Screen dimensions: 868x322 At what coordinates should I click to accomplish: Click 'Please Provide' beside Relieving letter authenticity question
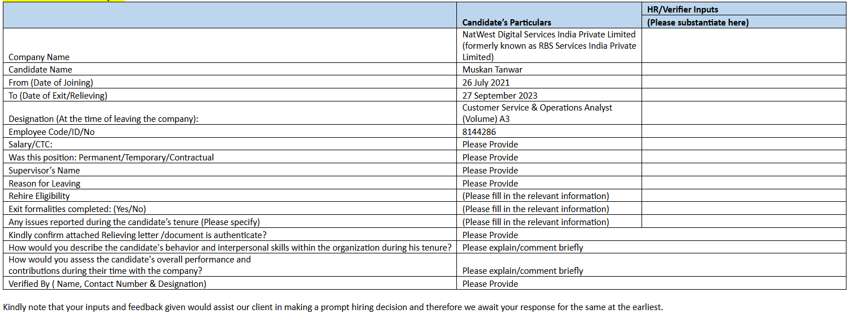490,235
